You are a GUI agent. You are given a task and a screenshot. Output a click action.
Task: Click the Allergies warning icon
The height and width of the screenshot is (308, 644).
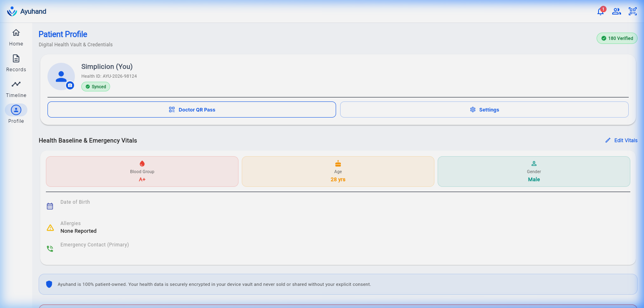pyautogui.click(x=50, y=227)
